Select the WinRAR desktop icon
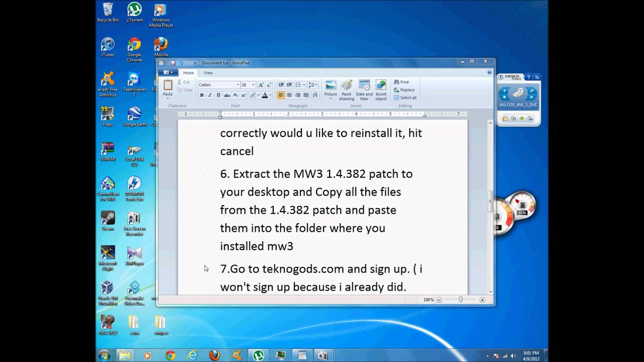 (x=108, y=152)
